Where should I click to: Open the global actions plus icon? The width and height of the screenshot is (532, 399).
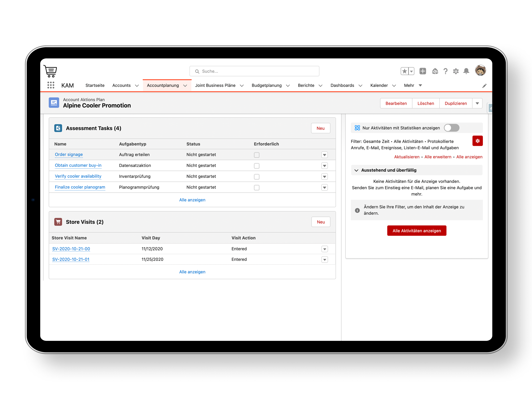click(423, 71)
